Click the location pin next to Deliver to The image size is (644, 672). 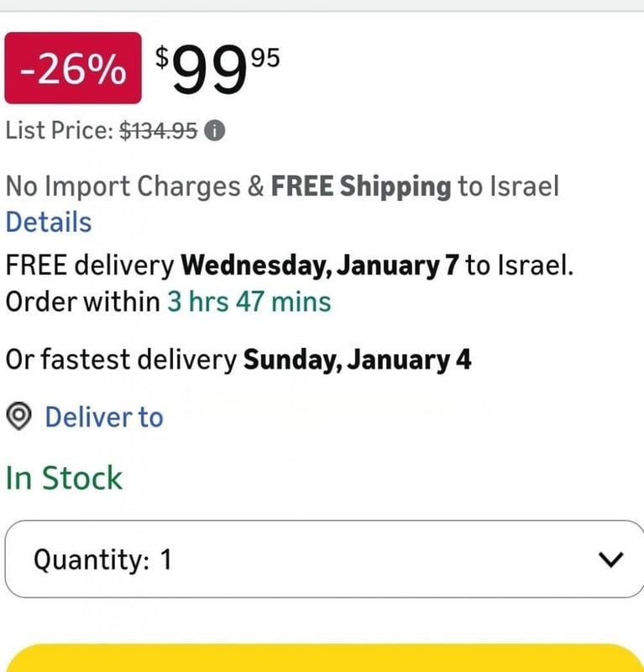[x=18, y=417]
